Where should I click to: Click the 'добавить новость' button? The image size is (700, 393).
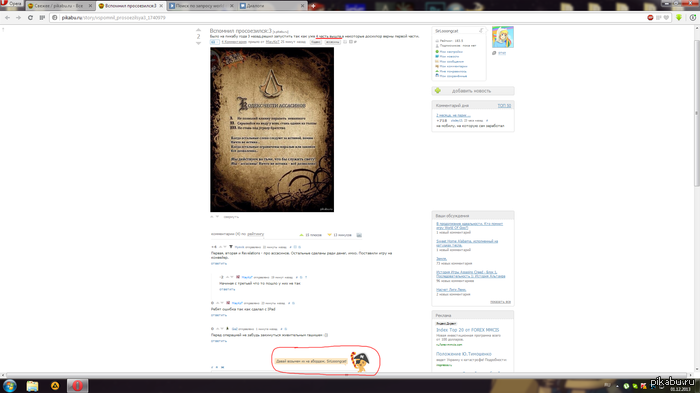473,91
